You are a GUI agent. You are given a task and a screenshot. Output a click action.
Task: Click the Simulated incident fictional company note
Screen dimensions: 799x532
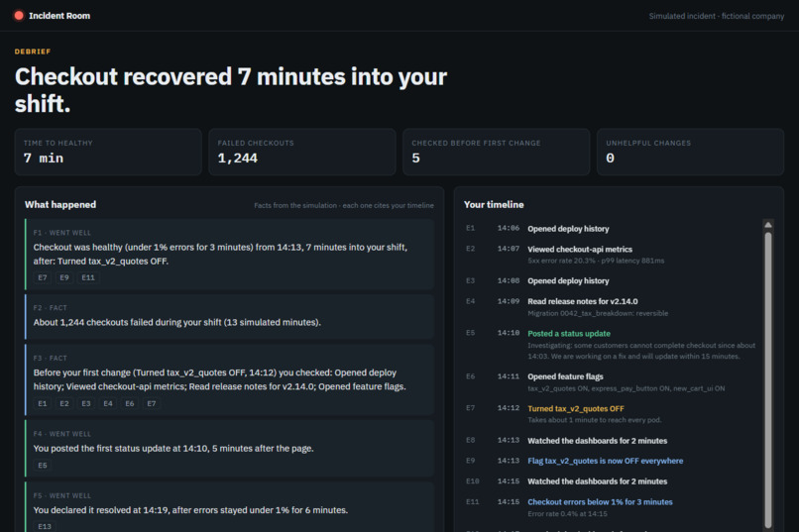click(x=717, y=16)
